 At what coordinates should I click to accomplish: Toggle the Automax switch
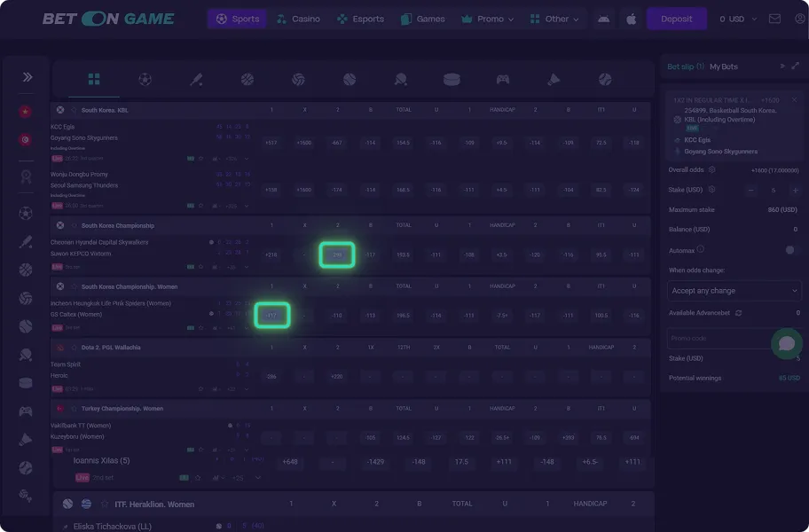pyautogui.click(x=792, y=250)
